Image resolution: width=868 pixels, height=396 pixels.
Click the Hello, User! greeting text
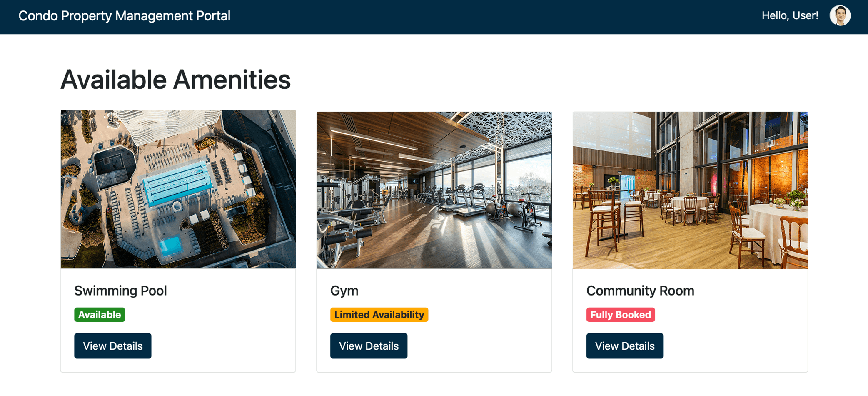pos(789,15)
